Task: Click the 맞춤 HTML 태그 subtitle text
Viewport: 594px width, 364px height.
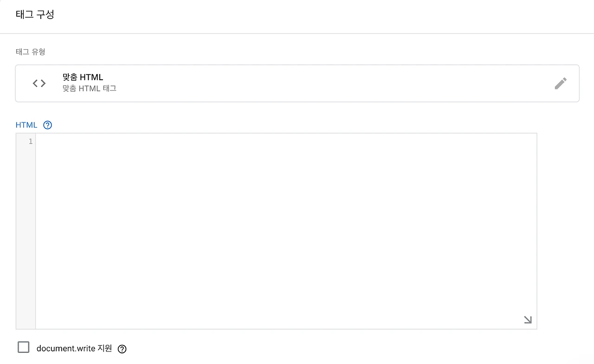Action: click(89, 88)
